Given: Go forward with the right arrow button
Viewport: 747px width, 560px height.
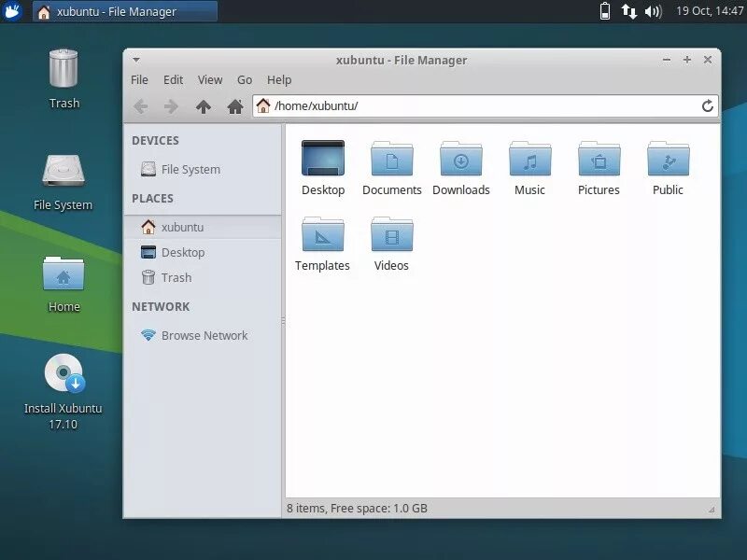Looking at the screenshot, I should [x=171, y=106].
